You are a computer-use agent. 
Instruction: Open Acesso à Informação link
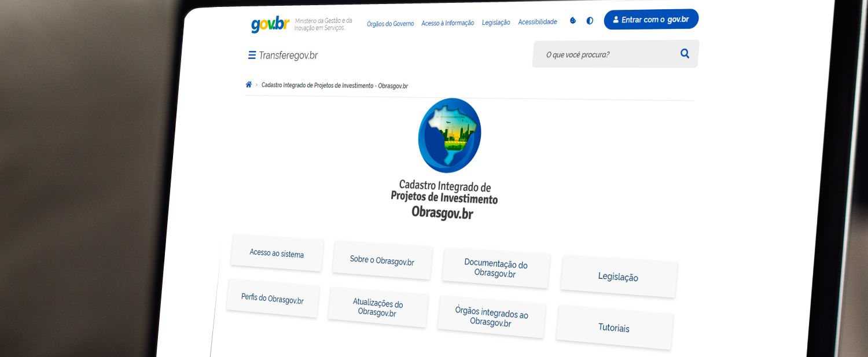(447, 23)
